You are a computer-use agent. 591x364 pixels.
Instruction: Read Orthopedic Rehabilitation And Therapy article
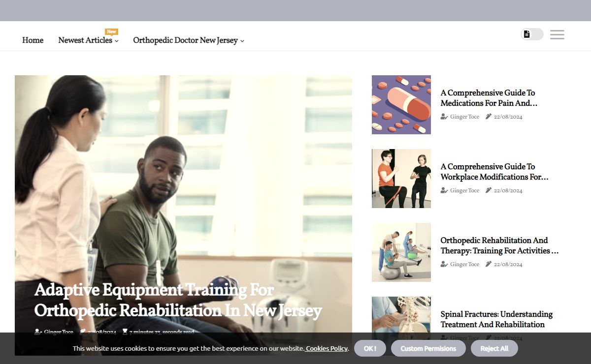pos(499,245)
